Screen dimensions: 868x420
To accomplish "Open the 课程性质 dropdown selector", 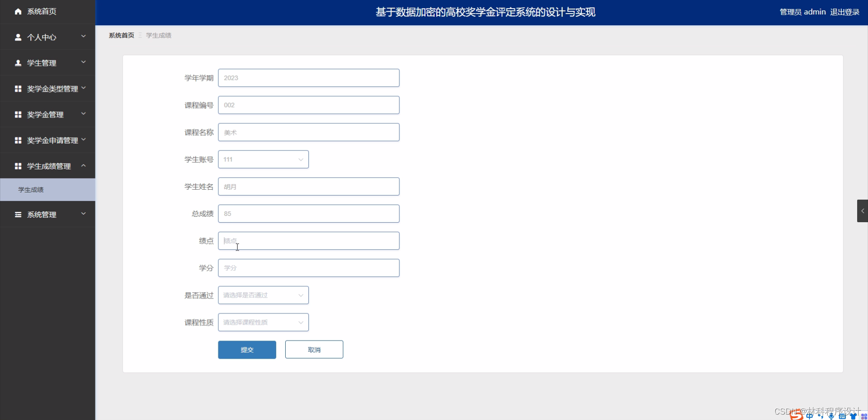I will 263,322.
